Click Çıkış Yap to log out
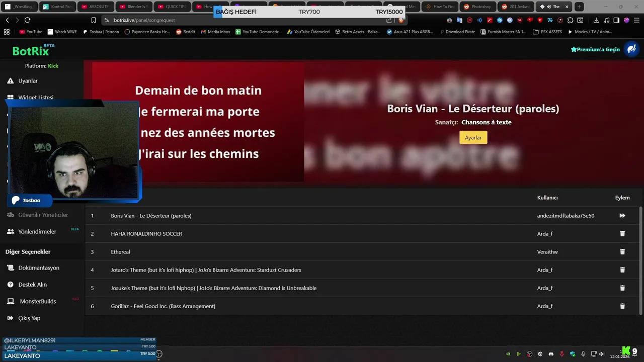 coord(29,318)
